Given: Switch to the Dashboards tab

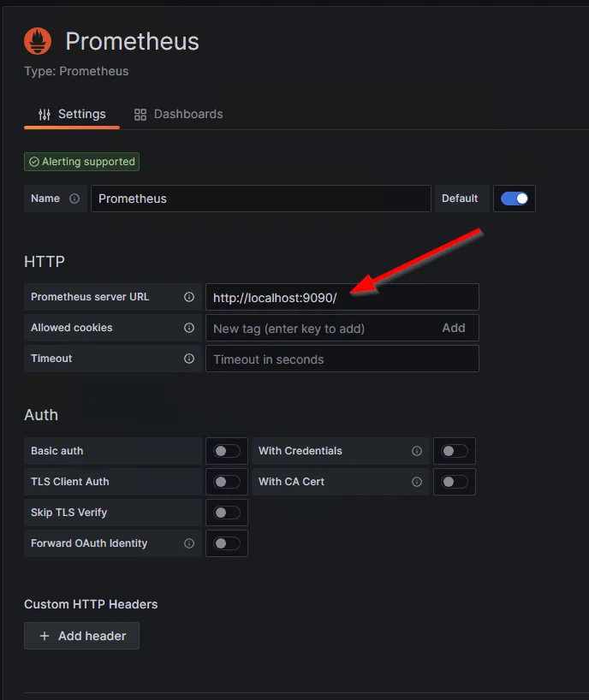Looking at the screenshot, I should point(178,114).
